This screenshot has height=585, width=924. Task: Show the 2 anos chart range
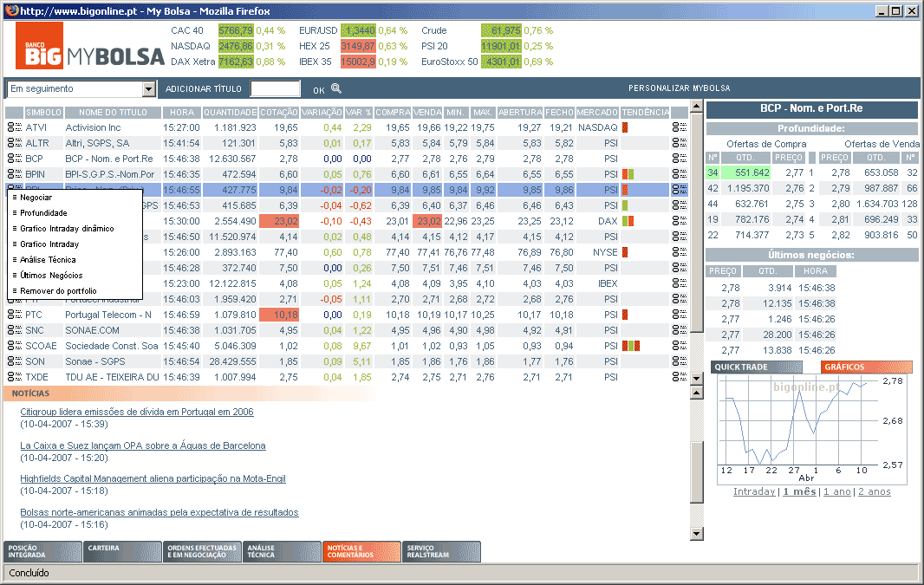point(875,491)
